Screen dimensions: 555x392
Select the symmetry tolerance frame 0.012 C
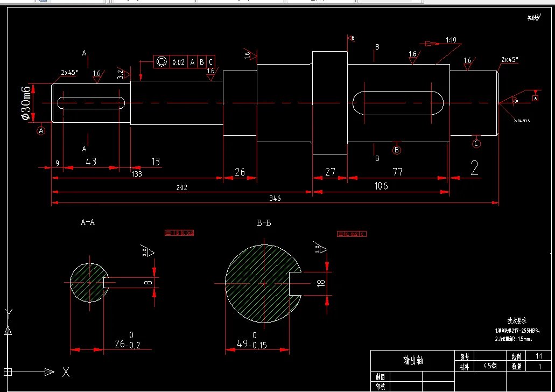click(x=352, y=234)
